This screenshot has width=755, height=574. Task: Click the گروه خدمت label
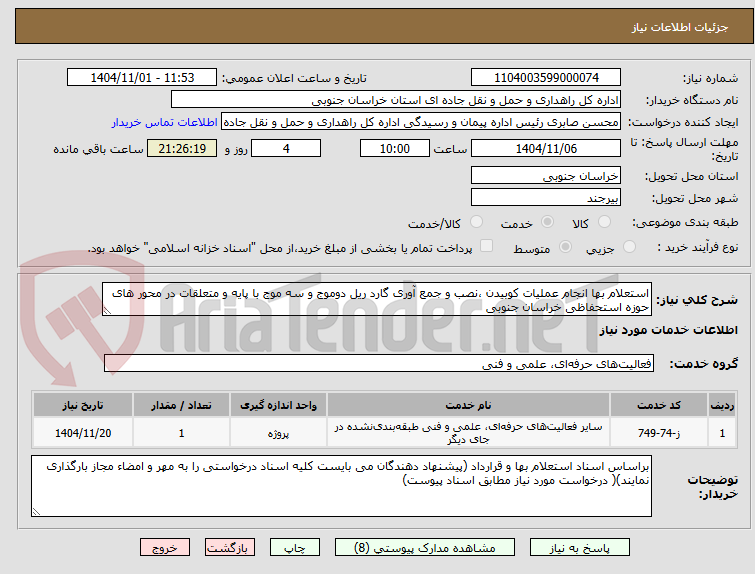click(x=703, y=364)
